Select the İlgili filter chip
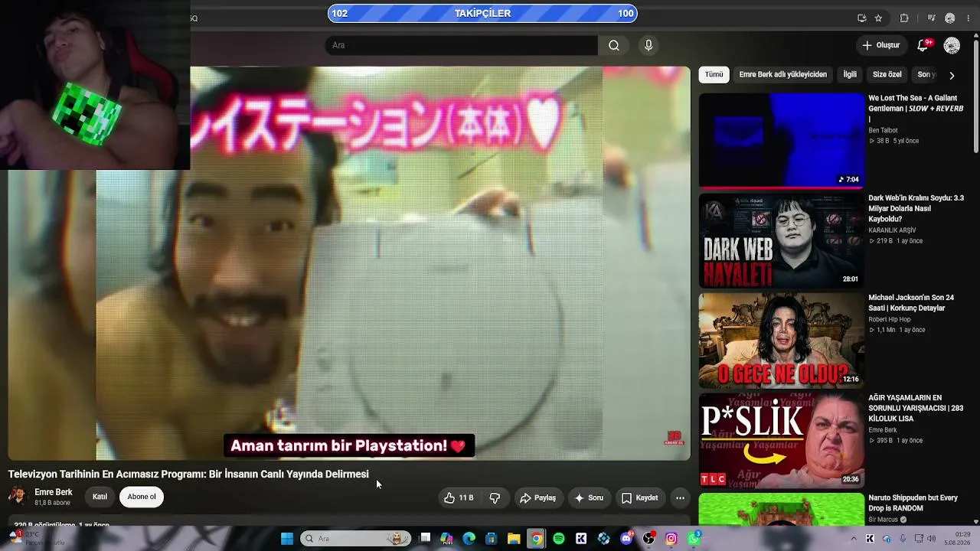Screen dimensions: 980x551 [x=850, y=75]
